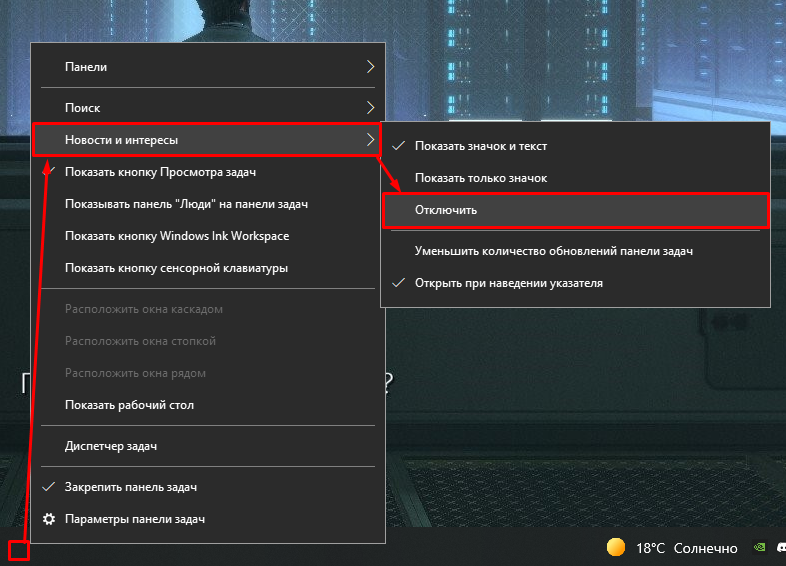Click the sunny weather icon on taskbar
This screenshot has height=566, width=786.
[616, 547]
